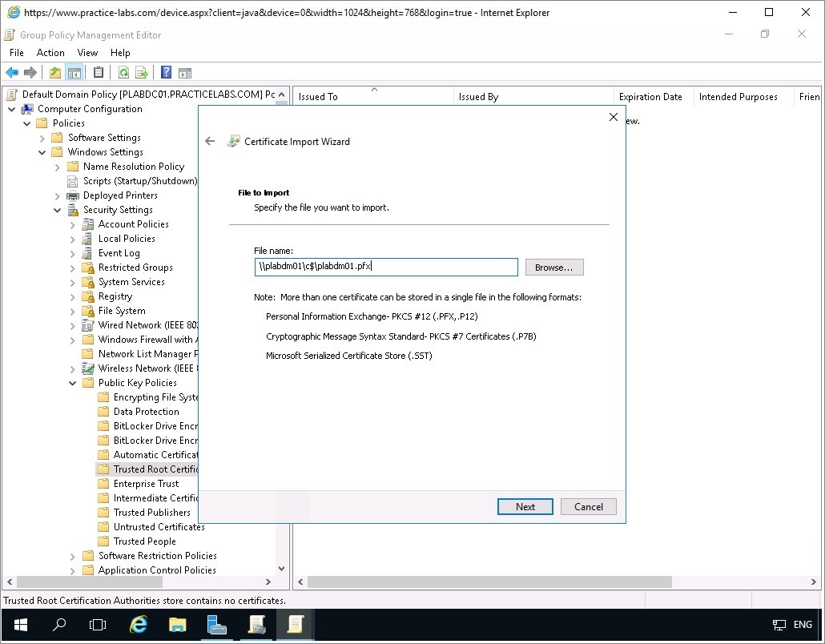Collapse the Security Settings tree node
This screenshot has height=644, width=825.
point(58,210)
